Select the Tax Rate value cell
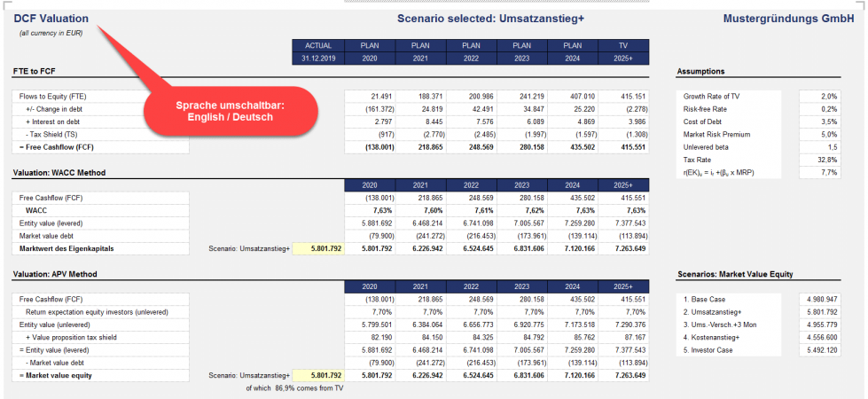This screenshot has height=399, width=868. point(817,160)
